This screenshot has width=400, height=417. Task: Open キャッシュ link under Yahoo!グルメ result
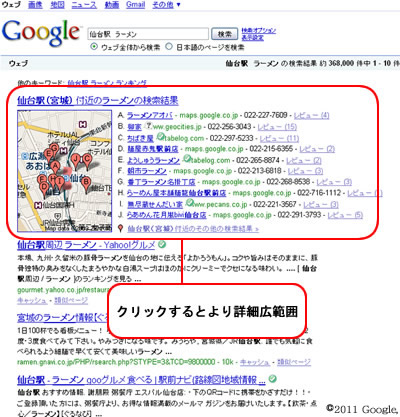pos(32,300)
